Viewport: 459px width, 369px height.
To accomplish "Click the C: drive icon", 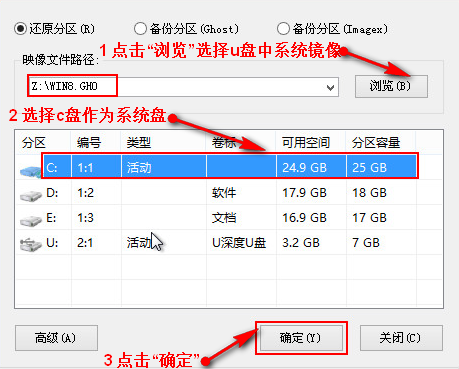I will 31,171.
